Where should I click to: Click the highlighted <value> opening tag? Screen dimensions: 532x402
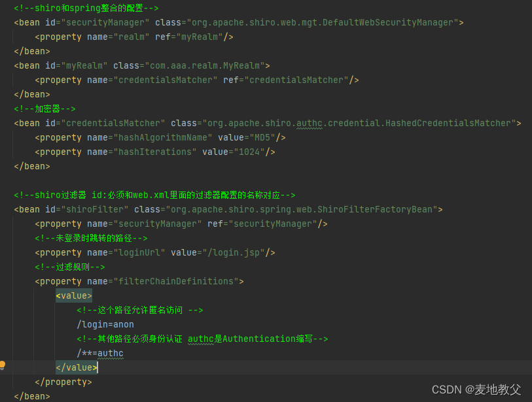point(73,295)
